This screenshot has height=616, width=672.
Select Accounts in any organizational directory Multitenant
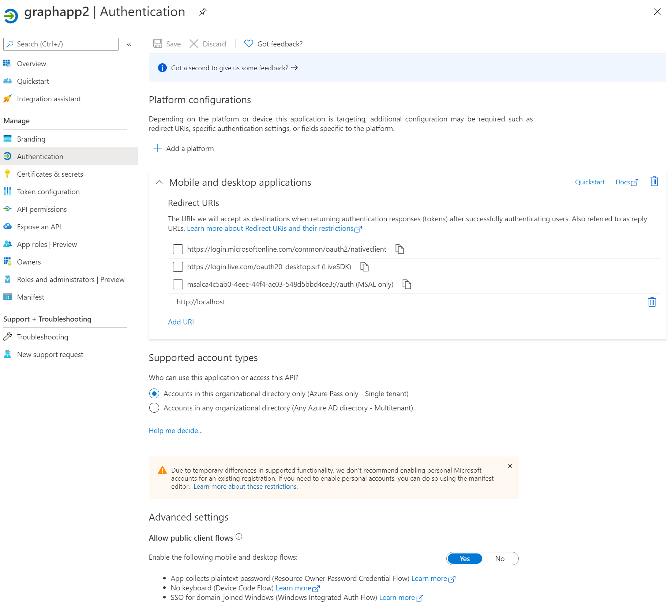coord(154,407)
